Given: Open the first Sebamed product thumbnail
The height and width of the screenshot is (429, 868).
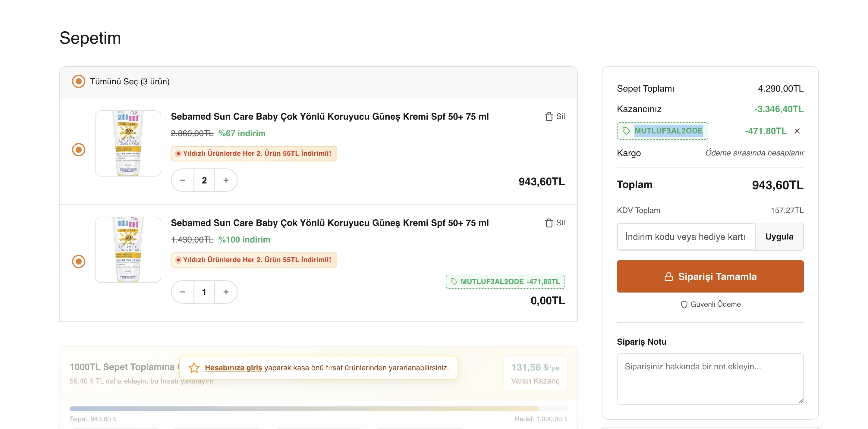Looking at the screenshot, I should tap(128, 143).
